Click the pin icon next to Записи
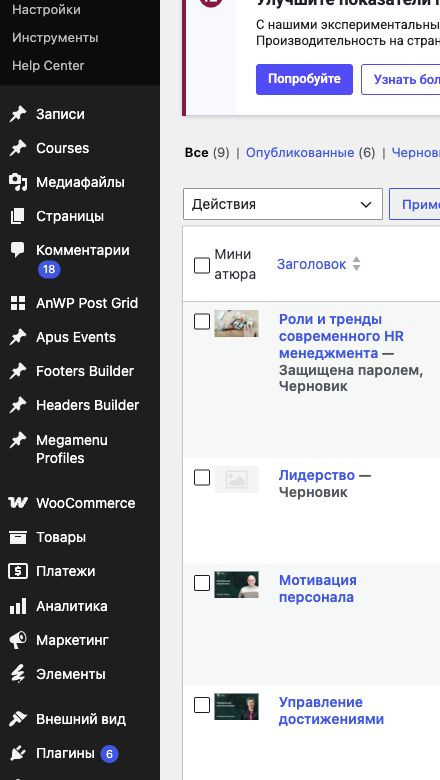The width and height of the screenshot is (440, 780). tap(18, 114)
